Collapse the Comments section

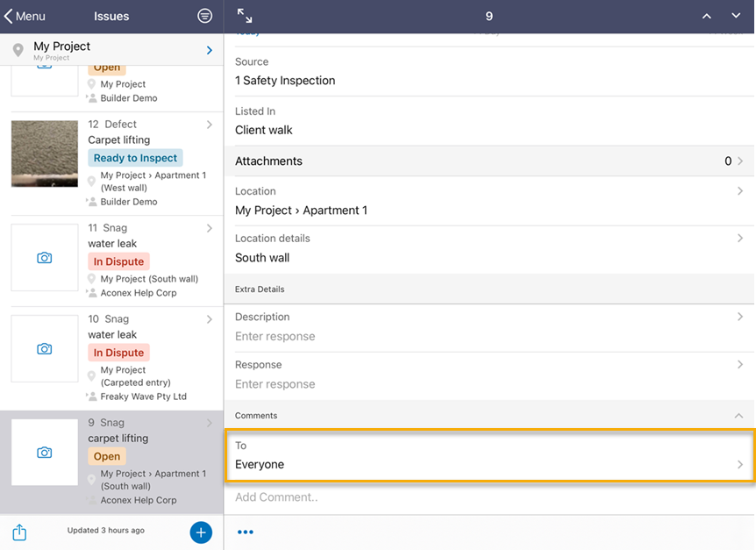tap(738, 416)
